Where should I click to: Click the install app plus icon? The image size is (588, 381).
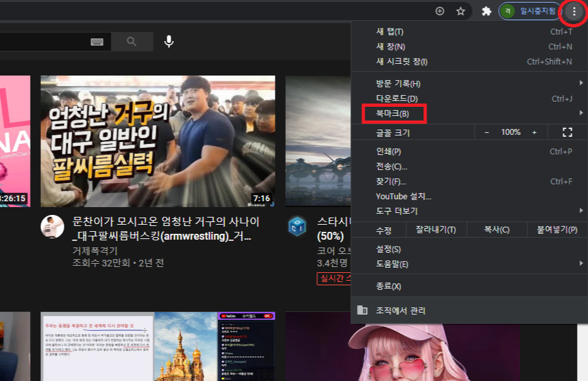(440, 11)
